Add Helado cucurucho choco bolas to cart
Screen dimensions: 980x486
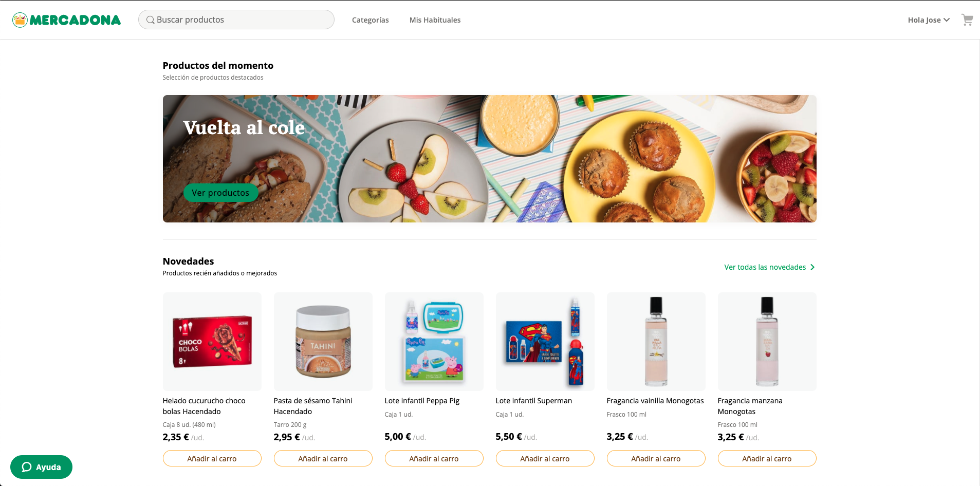tap(212, 458)
